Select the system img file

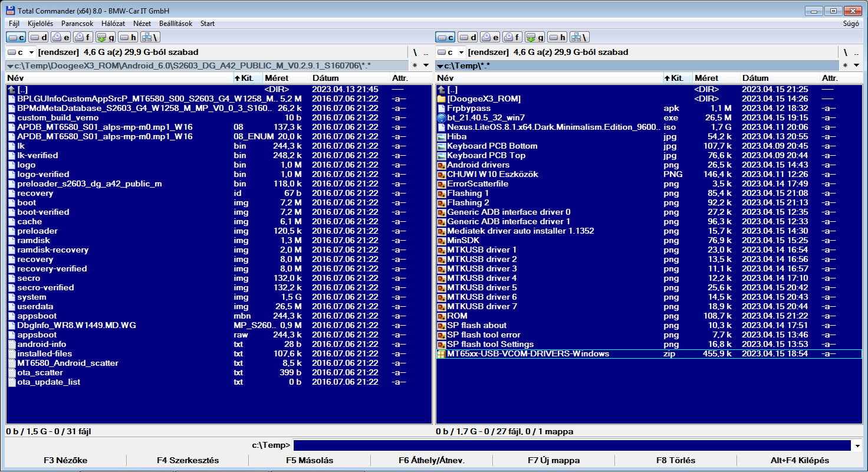219,297
